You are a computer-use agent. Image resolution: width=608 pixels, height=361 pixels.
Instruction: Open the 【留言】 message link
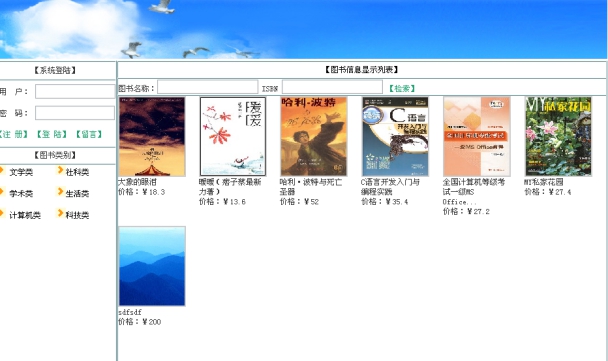click(x=89, y=134)
